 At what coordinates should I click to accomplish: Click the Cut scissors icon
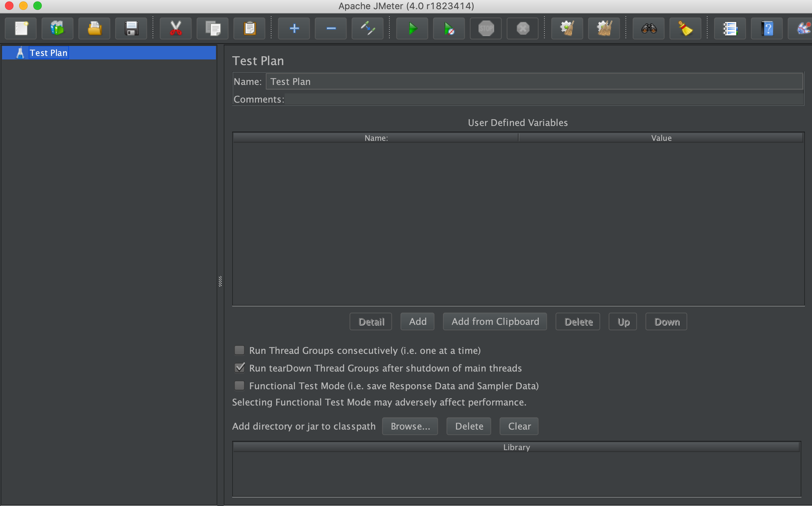(x=176, y=28)
